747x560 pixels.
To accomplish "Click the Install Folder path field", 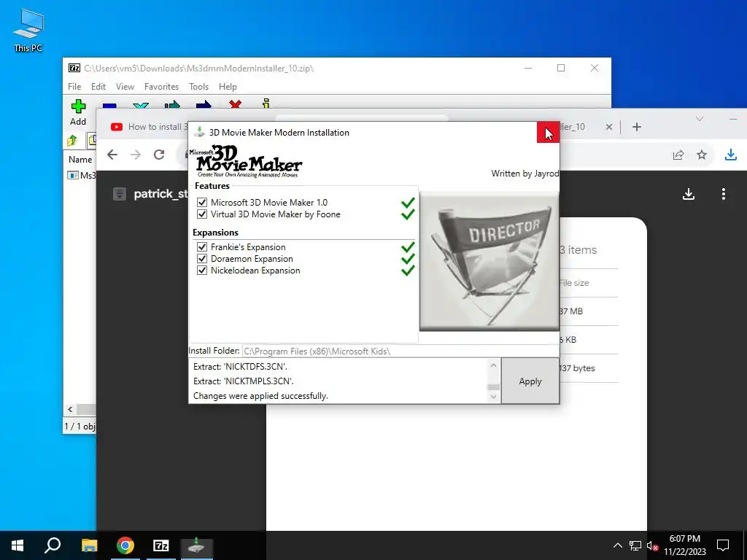I will (400, 351).
